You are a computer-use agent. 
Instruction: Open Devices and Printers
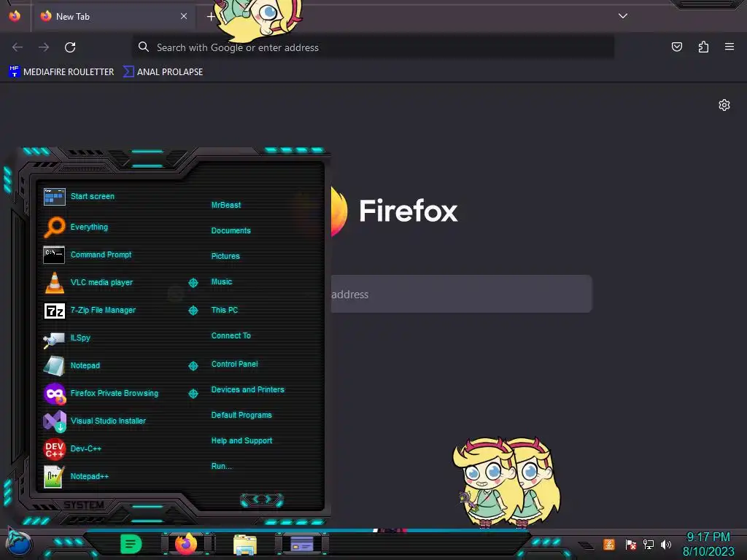pos(248,389)
